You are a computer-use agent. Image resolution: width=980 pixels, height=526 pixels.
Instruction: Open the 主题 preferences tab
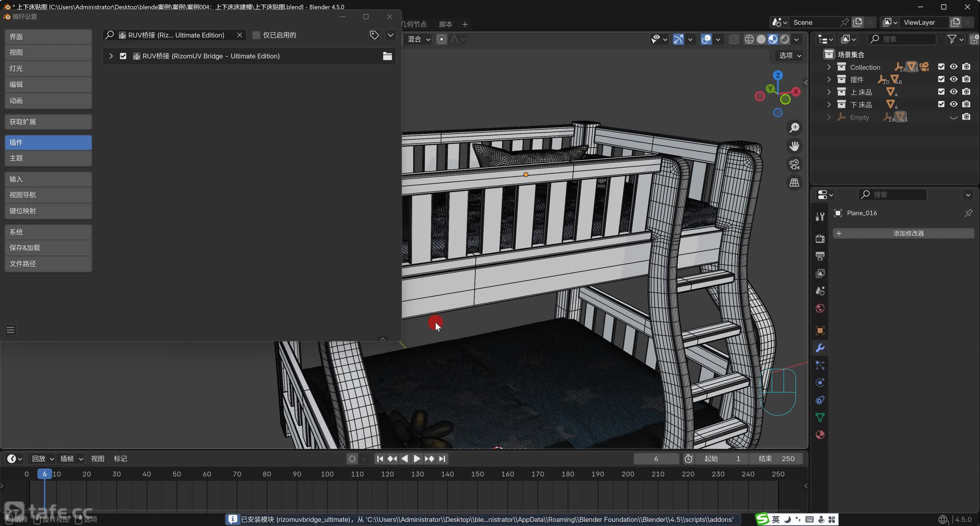coord(48,158)
